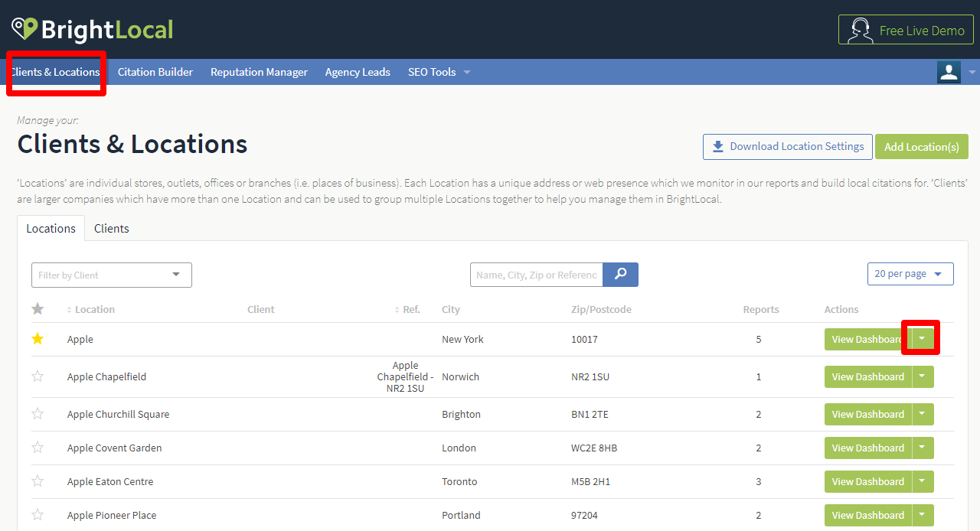The image size is (980, 531).
Task: Star the Apple Eaton Centre location
Action: click(38, 481)
